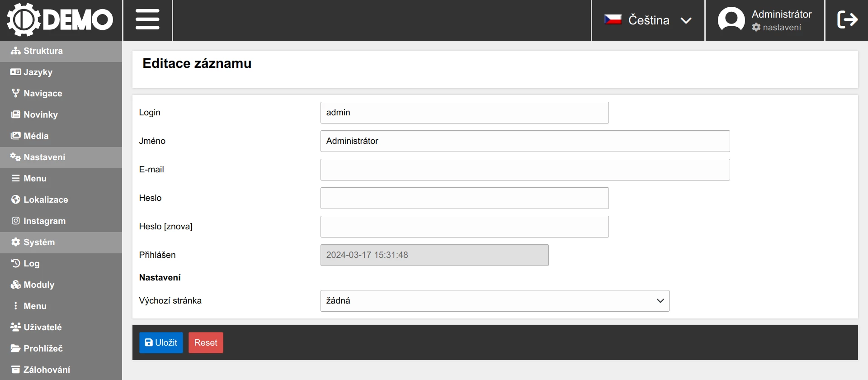
Task: Click the Czech flag icon
Action: click(x=613, y=19)
